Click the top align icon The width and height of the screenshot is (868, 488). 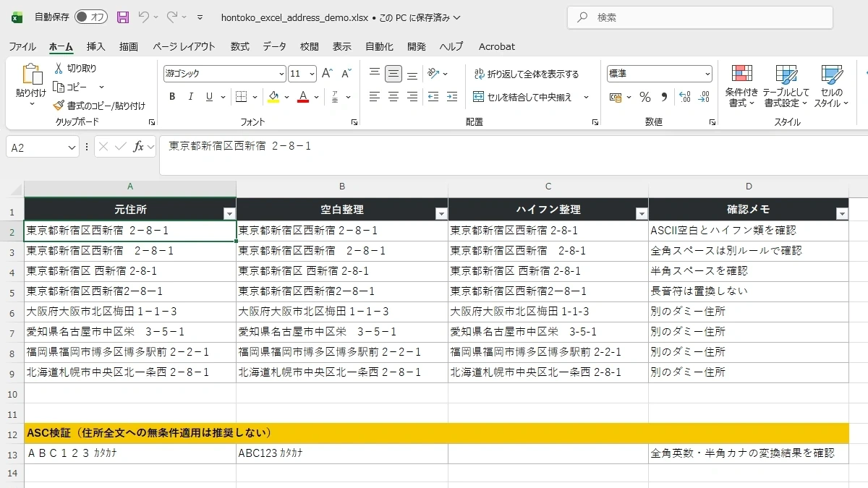point(375,74)
